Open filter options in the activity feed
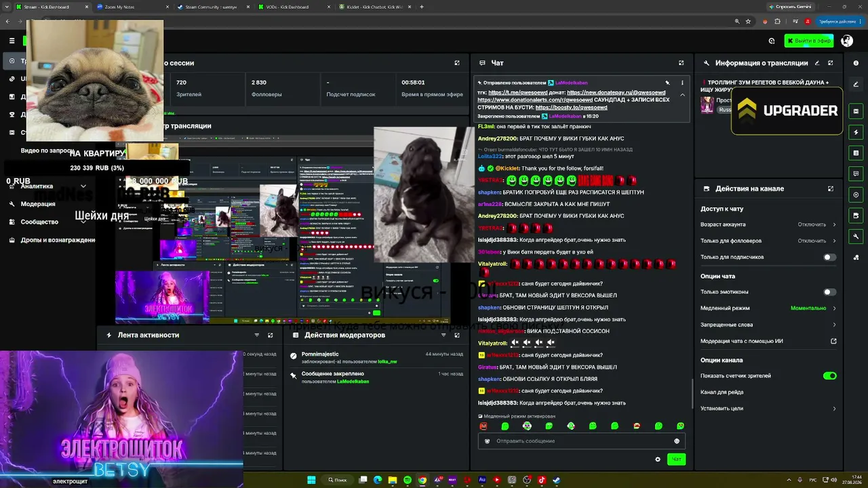This screenshot has width=868, height=488. point(256,335)
